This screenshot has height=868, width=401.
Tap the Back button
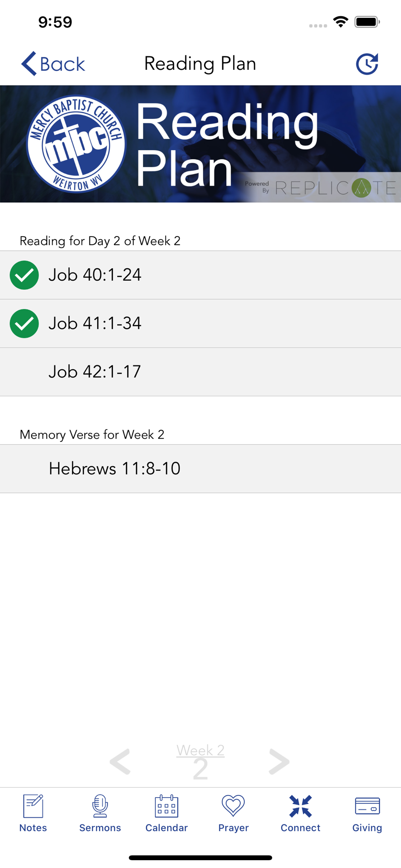coord(53,64)
